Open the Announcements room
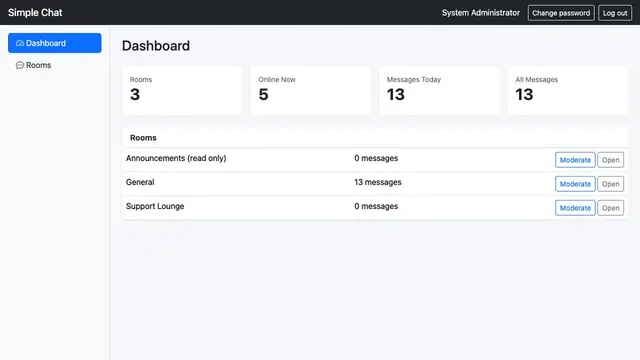 (611, 160)
